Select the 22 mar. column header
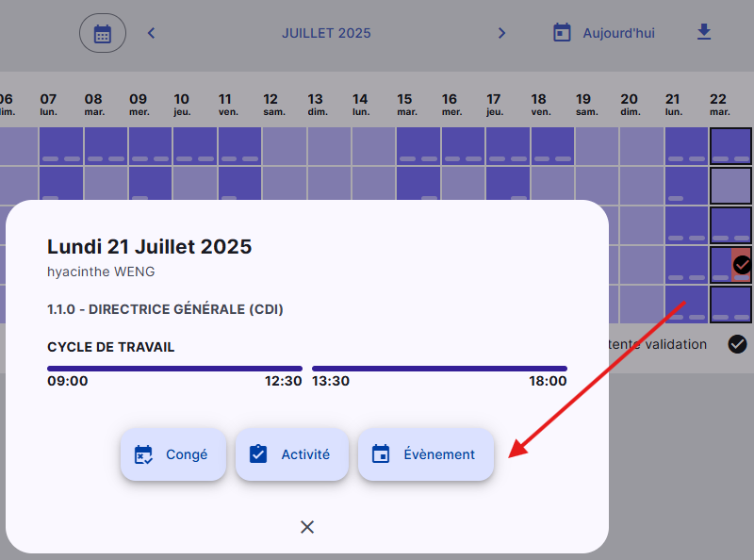Image resolution: width=754 pixels, height=560 pixels. point(719,105)
